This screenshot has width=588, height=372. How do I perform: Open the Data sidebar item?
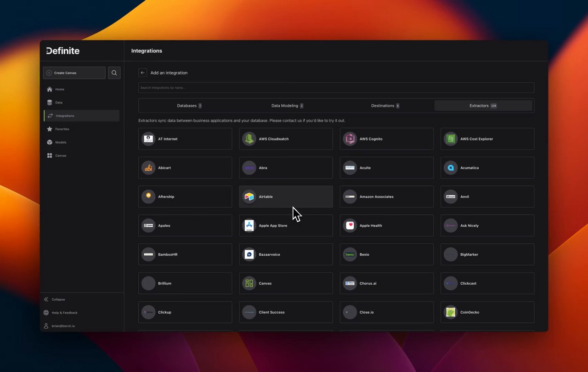click(x=82, y=103)
